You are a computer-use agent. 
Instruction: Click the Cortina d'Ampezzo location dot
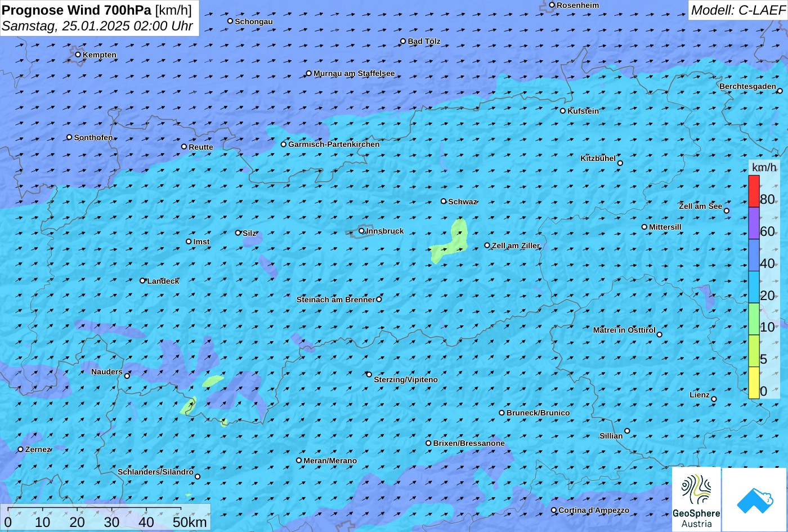(x=554, y=510)
